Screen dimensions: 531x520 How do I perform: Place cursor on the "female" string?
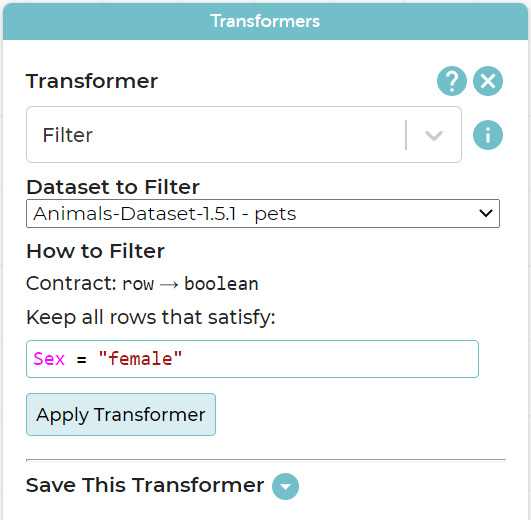(140, 359)
